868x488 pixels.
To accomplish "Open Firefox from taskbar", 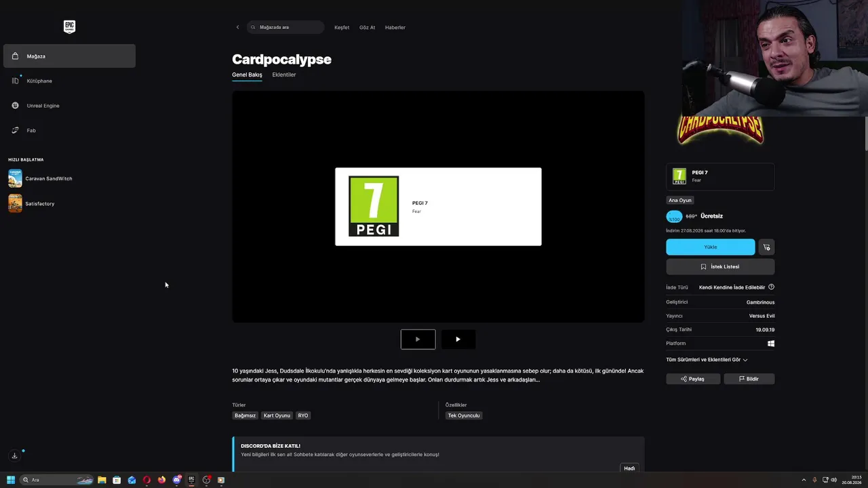I will pos(161,480).
